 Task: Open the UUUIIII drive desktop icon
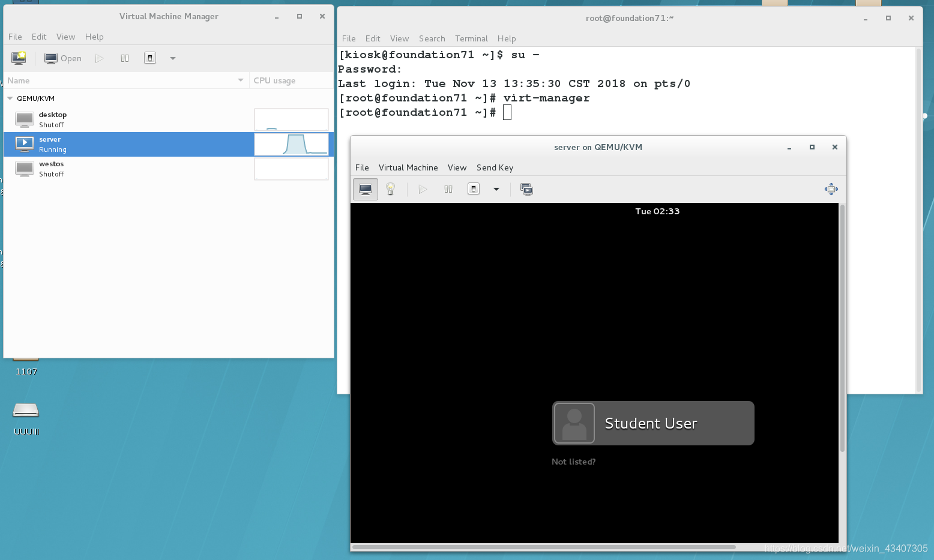pos(26,418)
